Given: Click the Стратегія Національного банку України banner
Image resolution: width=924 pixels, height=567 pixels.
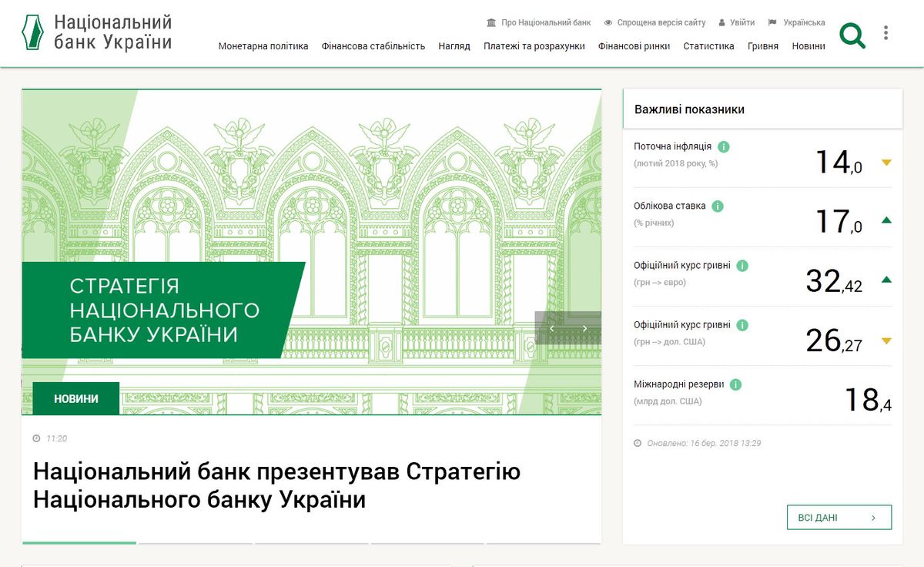Looking at the screenshot, I should click(x=164, y=310).
